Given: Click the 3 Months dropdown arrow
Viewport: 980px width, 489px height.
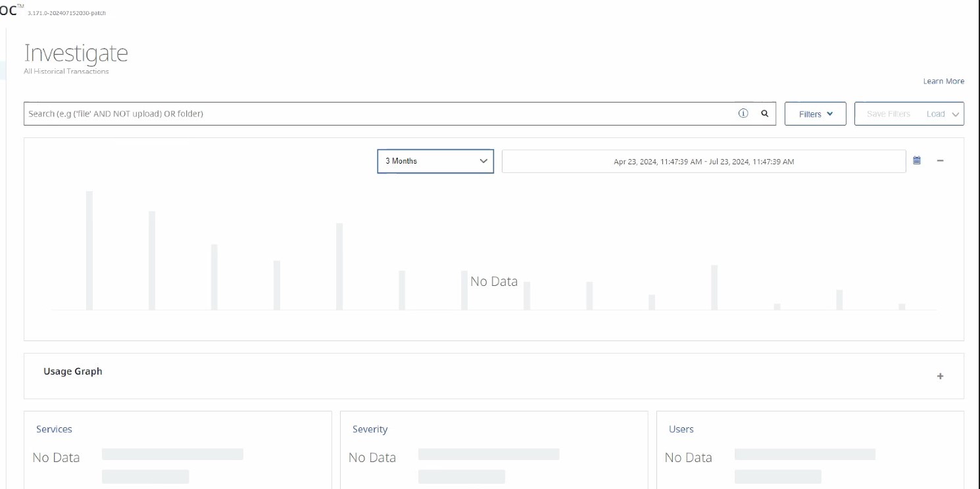Looking at the screenshot, I should 483,161.
